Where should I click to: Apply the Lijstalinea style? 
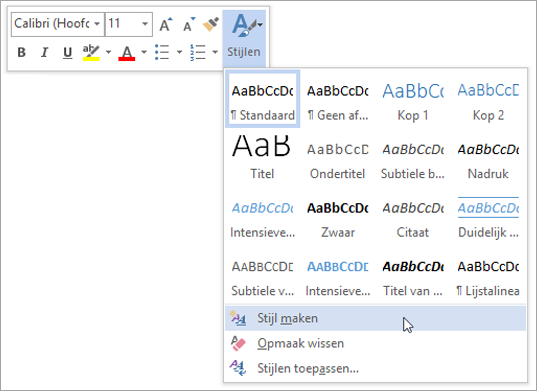[x=488, y=275]
